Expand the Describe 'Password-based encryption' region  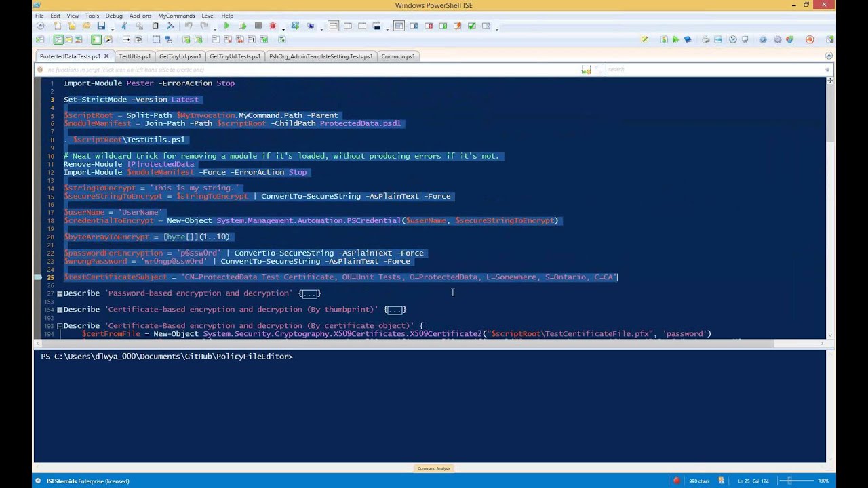pyautogui.click(x=60, y=293)
